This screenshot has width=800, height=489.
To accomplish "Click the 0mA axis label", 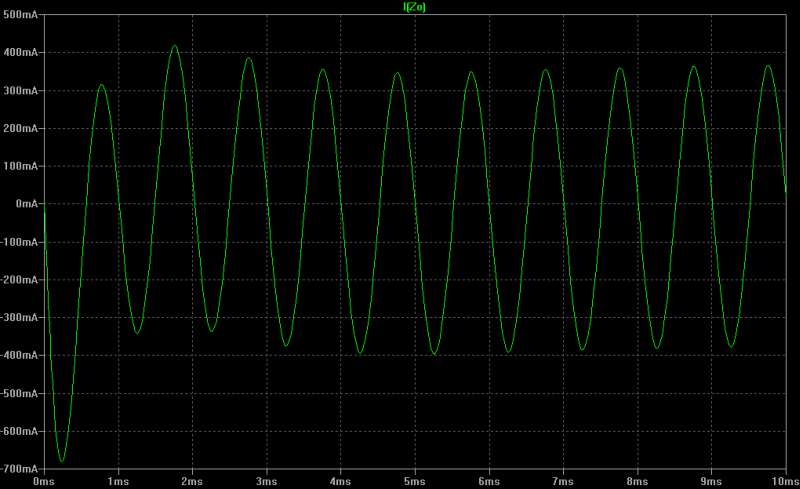I will [x=27, y=204].
